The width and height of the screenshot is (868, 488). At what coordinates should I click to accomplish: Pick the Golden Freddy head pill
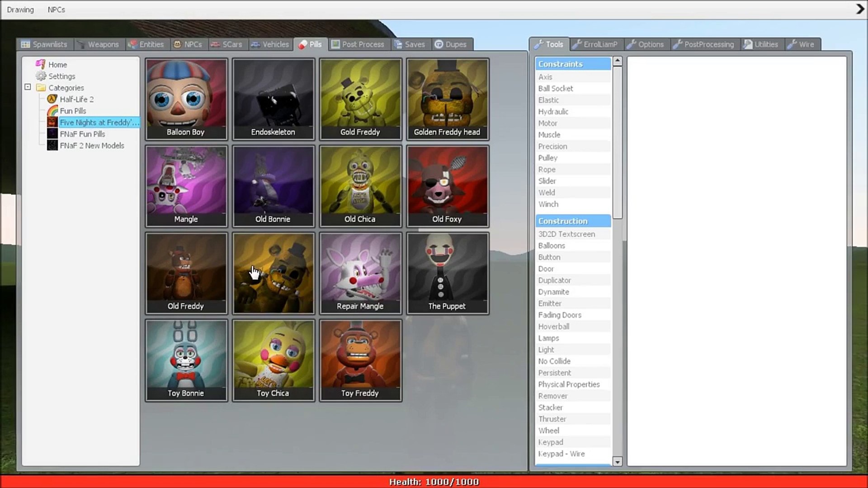pos(447,99)
